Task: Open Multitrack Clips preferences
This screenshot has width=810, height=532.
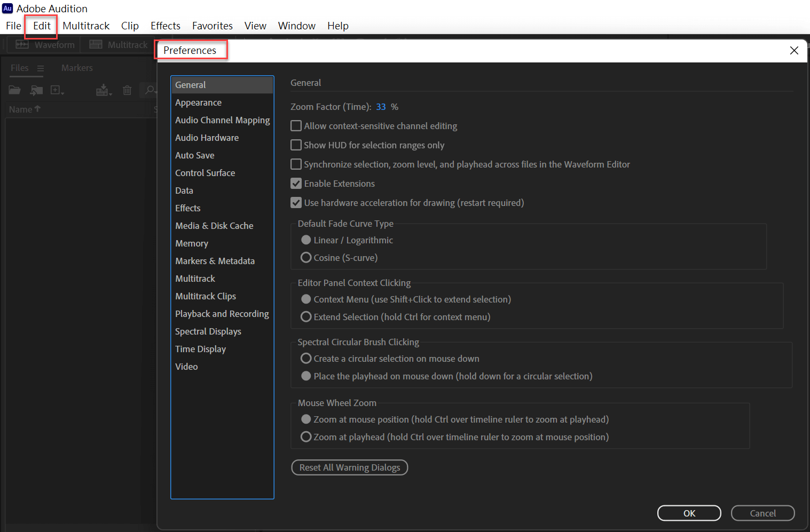Action: coord(222,296)
